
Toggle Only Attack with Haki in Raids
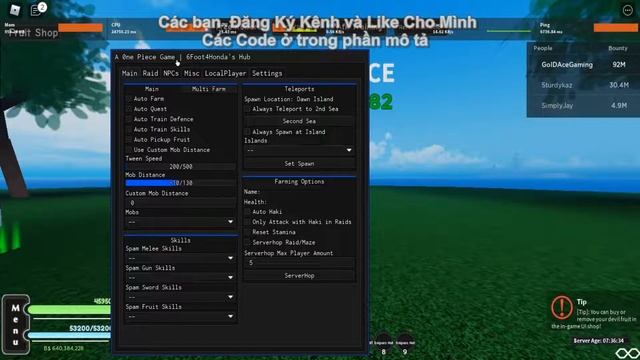[x=247, y=222]
